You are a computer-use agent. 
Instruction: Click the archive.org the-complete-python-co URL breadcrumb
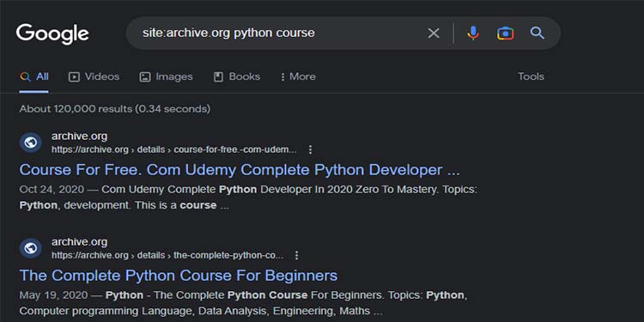click(167, 256)
